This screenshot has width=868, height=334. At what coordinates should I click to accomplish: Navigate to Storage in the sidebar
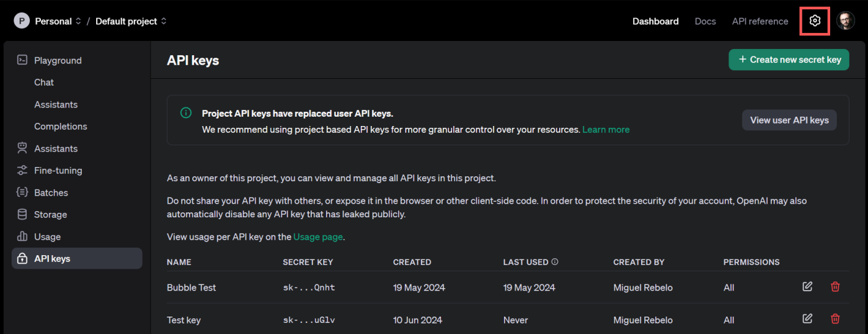point(50,214)
